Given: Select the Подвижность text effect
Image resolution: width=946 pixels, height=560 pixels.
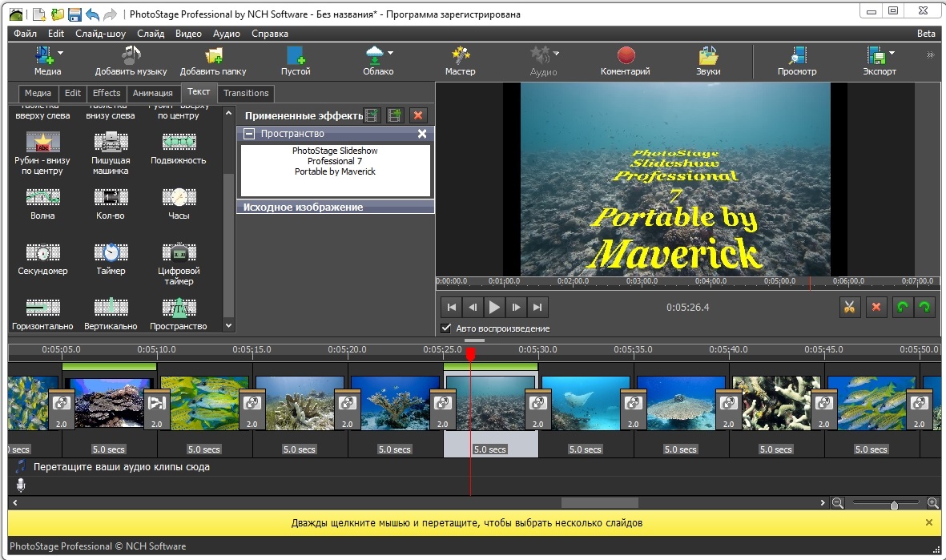Looking at the screenshot, I should point(179,149).
